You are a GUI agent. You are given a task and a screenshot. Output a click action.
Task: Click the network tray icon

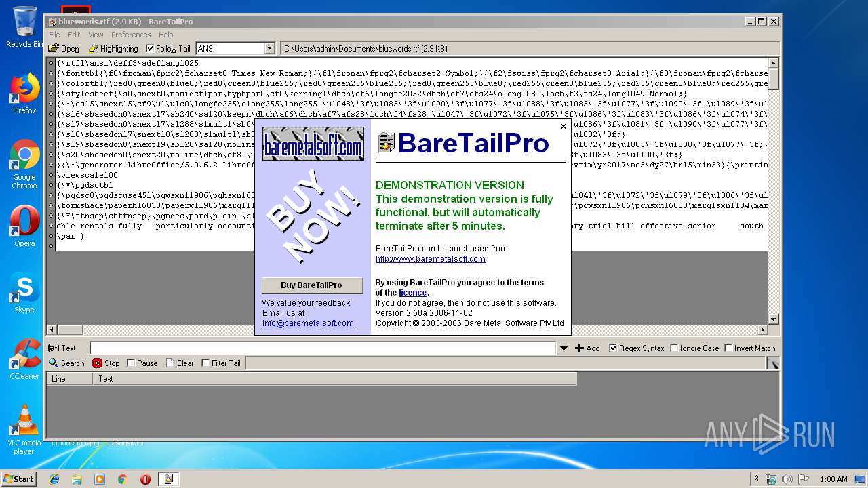coord(772,479)
